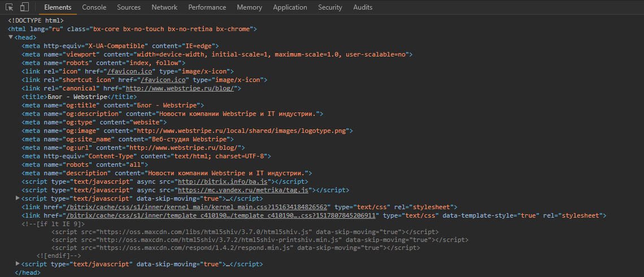The width and height of the screenshot is (644, 277).
Task: Open the Network tab
Action: [x=164, y=7]
